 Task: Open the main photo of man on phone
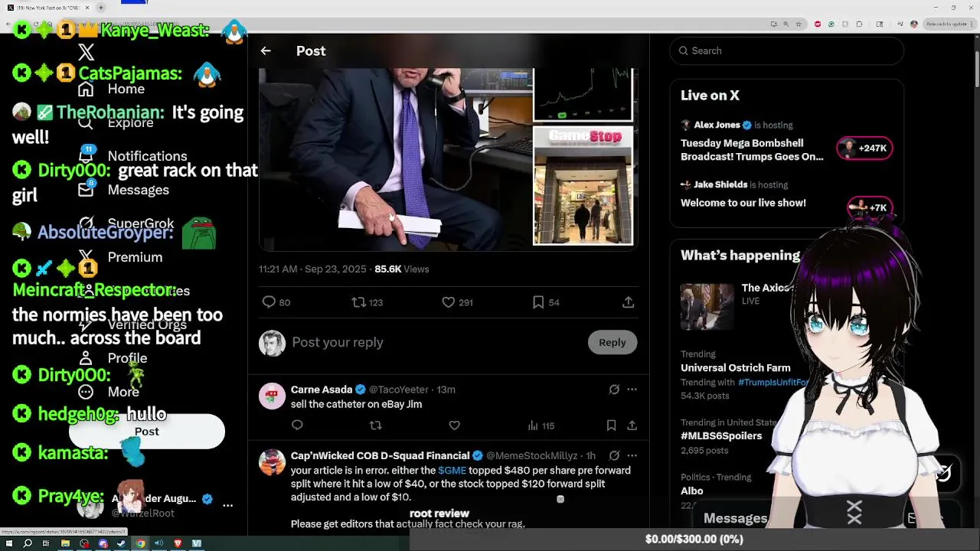coord(395,159)
